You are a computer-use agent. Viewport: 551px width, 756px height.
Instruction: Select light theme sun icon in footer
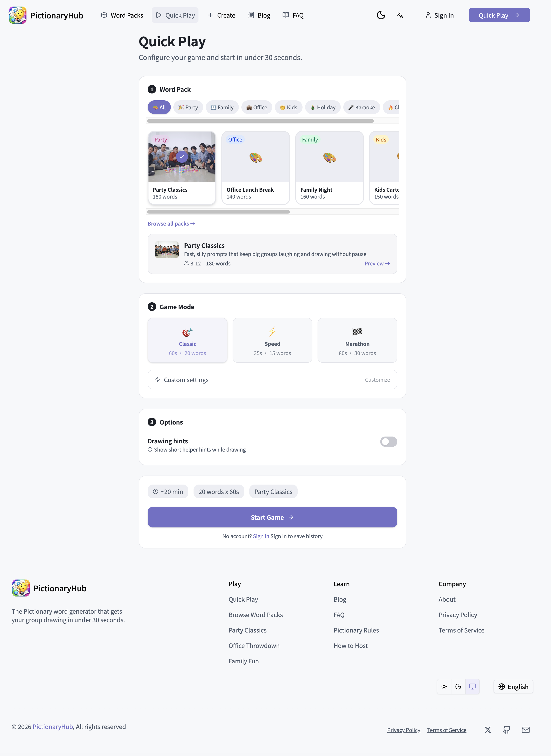[x=444, y=686]
